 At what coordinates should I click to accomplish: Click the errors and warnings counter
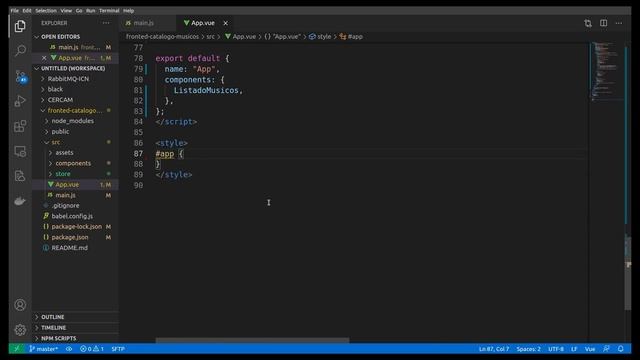(x=92, y=349)
